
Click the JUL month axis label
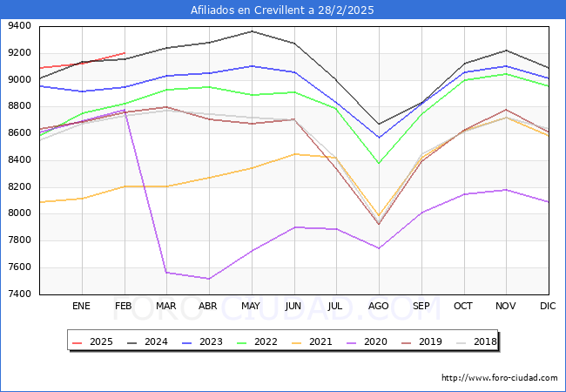point(335,306)
